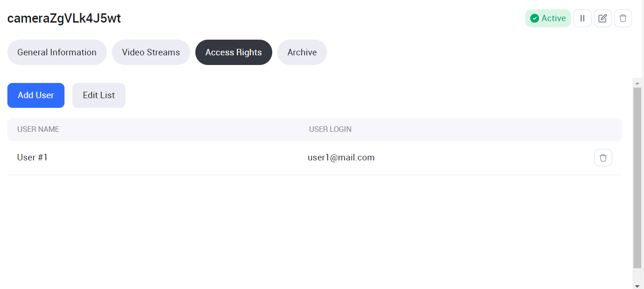The width and height of the screenshot is (644, 289).
Task: Remove User #1 with the row trash icon
Action: (603, 158)
